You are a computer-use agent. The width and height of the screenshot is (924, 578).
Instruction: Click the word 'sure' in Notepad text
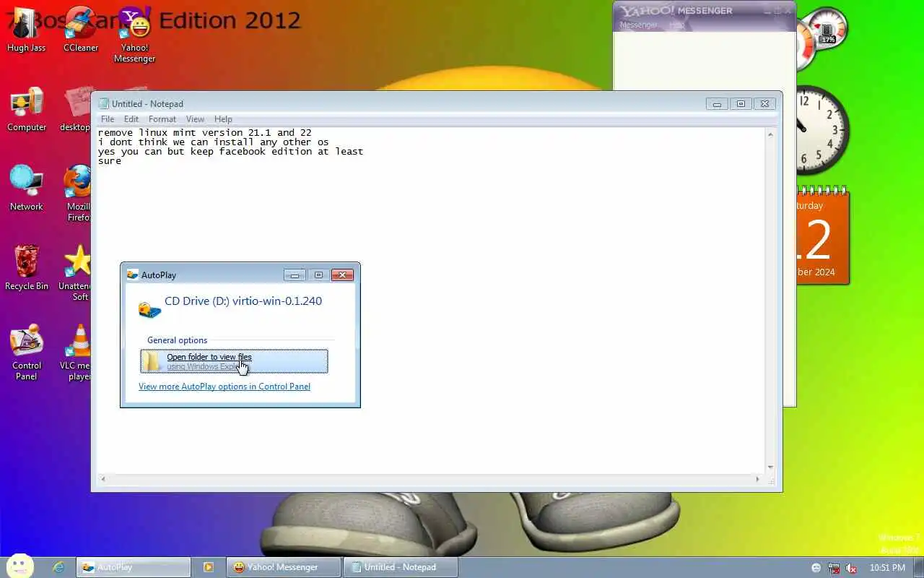[110, 161]
